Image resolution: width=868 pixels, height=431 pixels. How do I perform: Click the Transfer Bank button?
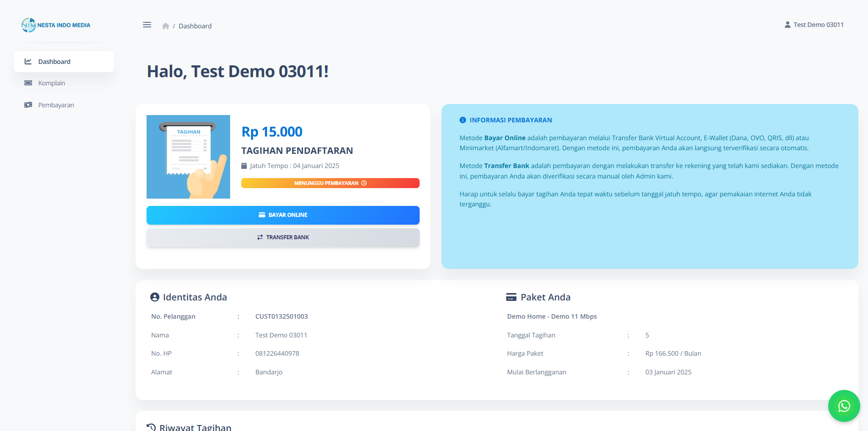tap(283, 237)
